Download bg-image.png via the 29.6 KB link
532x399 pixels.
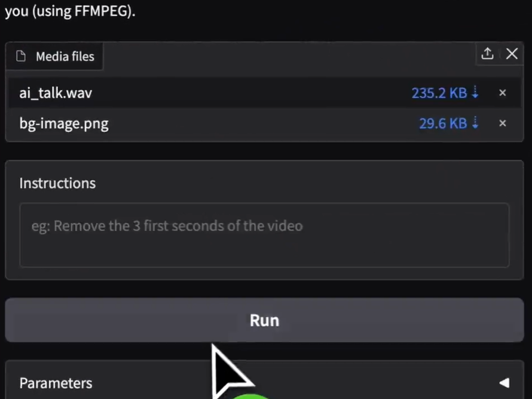(x=442, y=123)
